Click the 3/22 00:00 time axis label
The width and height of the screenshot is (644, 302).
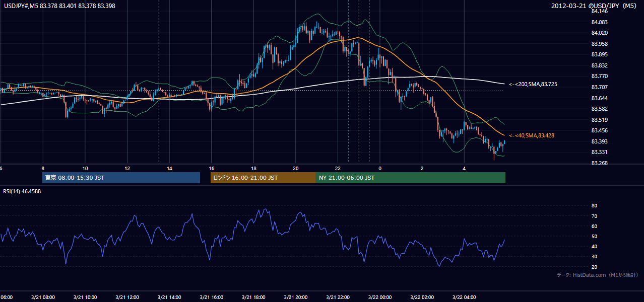(x=380, y=297)
